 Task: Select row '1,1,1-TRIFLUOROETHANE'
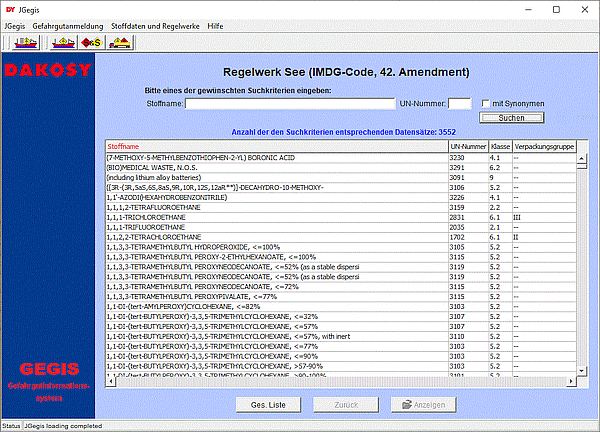pos(341,227)
